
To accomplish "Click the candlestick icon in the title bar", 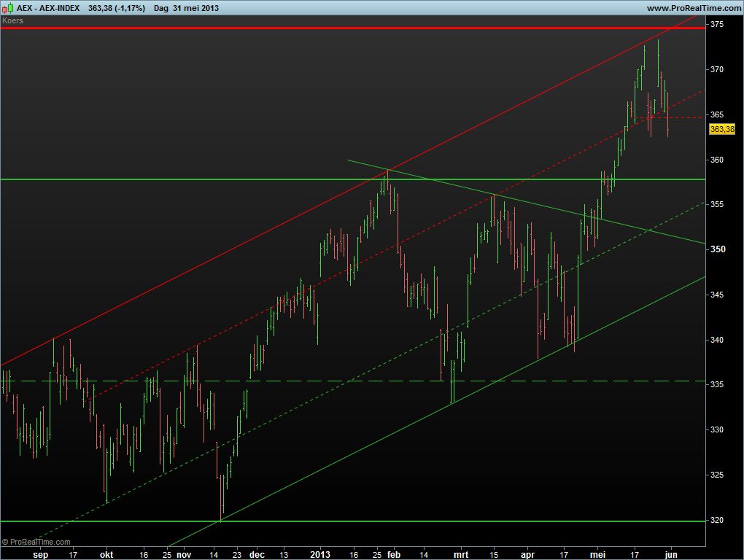I will pos(8,7).
